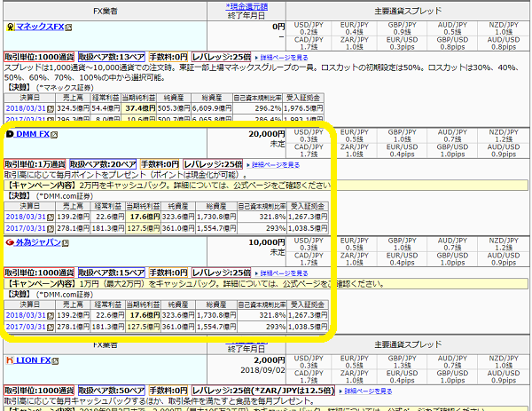This screenshot has width=532, height=411.
Task: Click badge 取扱ペア数:15ペア
Action: 112,273
